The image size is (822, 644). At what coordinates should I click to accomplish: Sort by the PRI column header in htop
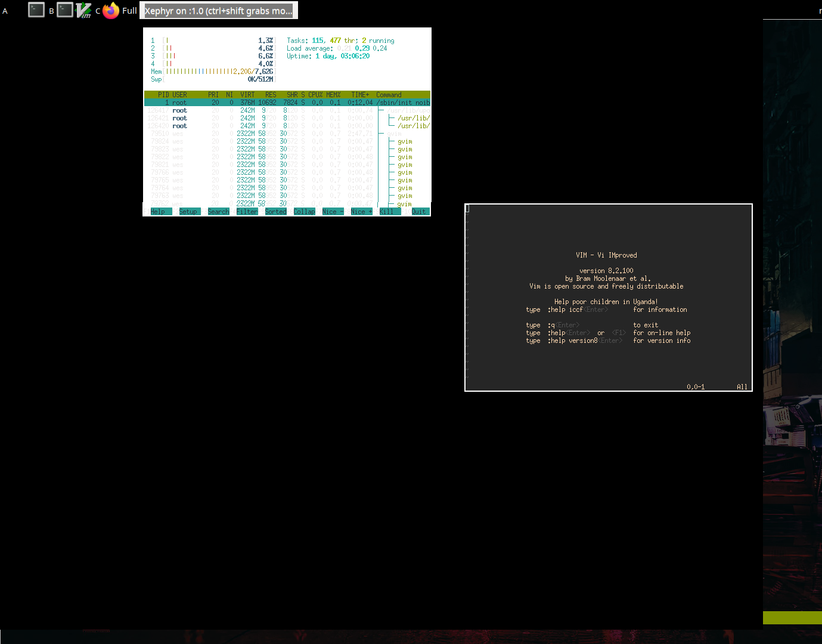pos(213,95)
